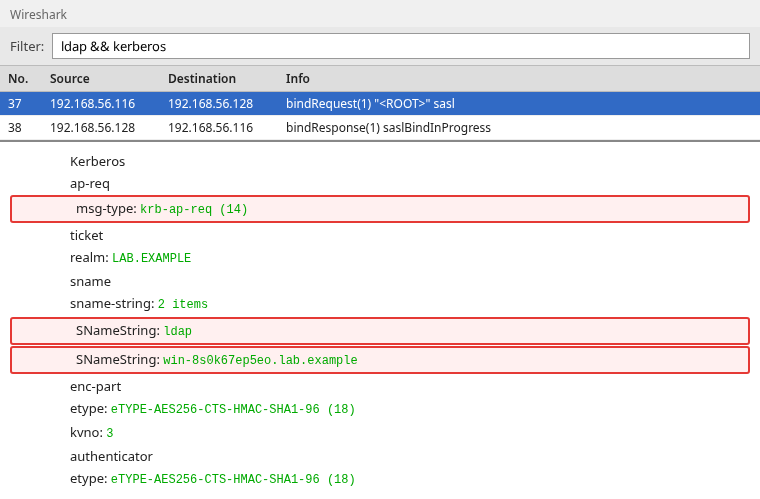Select the ap-req tree node

coord(90,184)
